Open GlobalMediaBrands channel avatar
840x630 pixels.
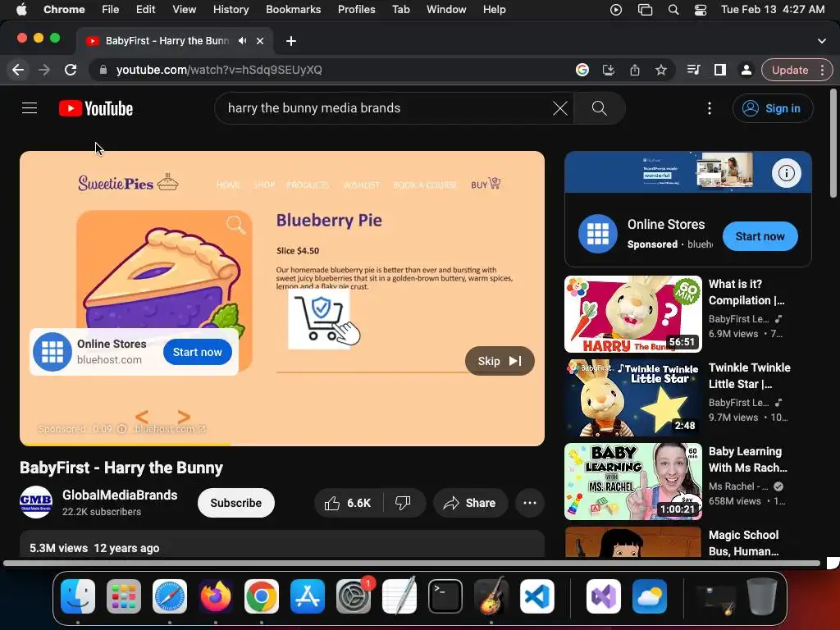[x=36, y=502]
